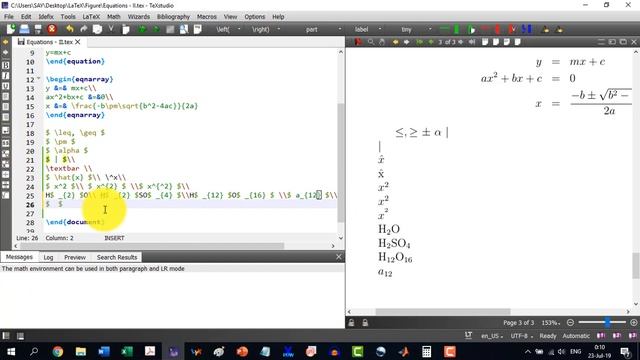640x360 pixels.
Task: Click the editor horizontal scrollbar
Action: [x=152, y=246]
